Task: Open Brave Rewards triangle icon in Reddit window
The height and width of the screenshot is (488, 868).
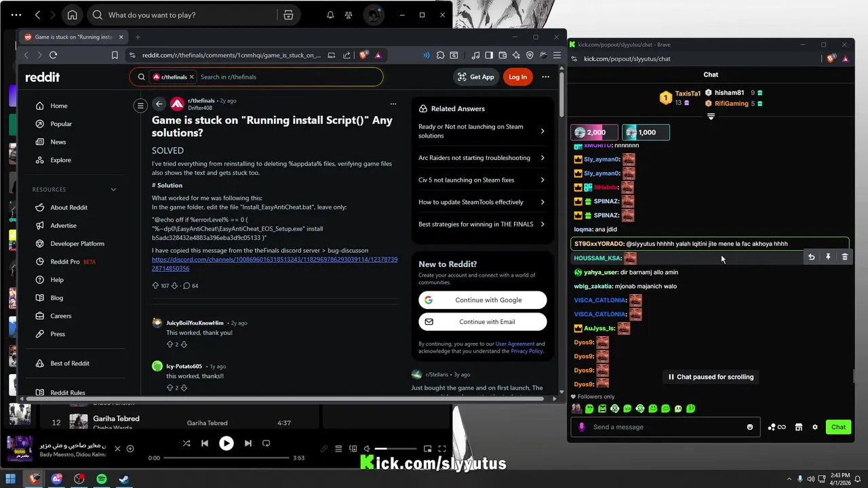Action: point(378,56)
